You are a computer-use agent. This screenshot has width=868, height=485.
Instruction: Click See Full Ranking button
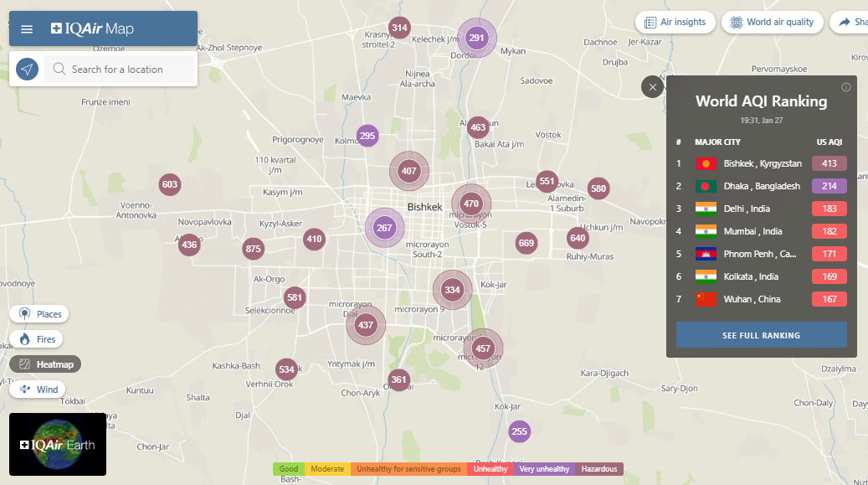[x=761, y=335]
